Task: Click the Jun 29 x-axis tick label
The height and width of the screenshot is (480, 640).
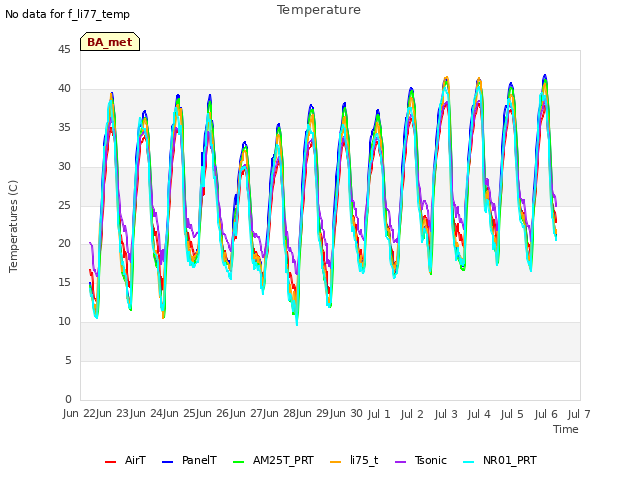Action: [x=313, y=413]
